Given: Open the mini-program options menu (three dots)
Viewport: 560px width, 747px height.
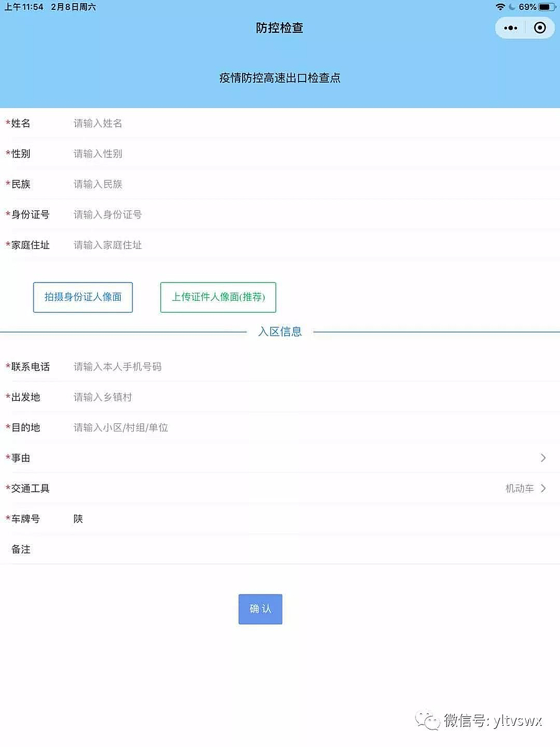Looking at the screenshot, I should [510, 27].
